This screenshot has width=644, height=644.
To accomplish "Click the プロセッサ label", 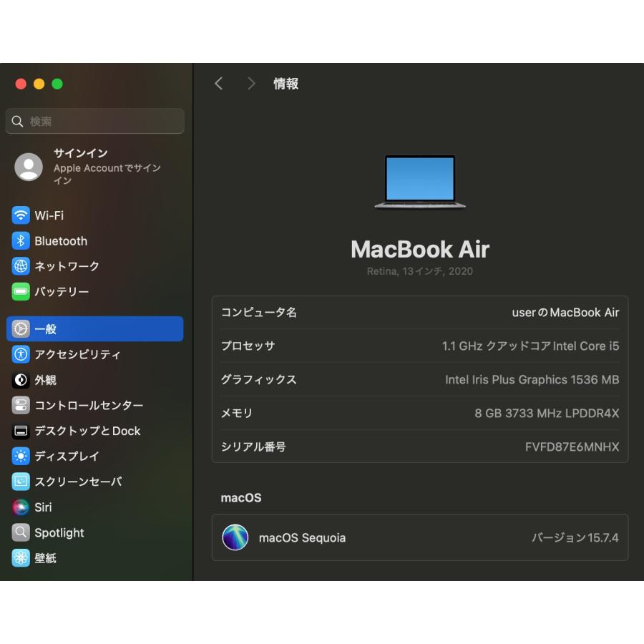I will 248,346.
